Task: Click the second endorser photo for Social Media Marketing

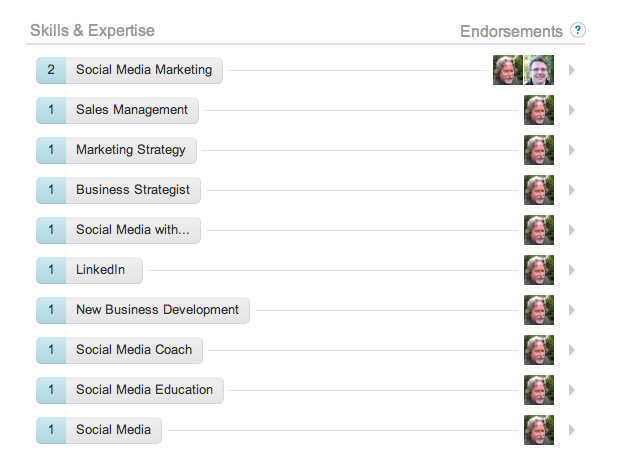Action: (539, 70)
